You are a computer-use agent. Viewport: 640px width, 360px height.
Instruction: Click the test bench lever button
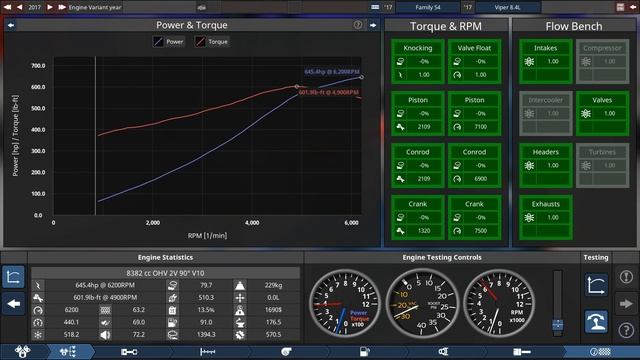tap(596, 322)
